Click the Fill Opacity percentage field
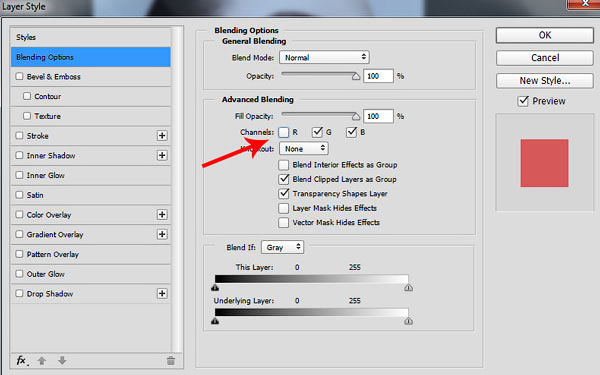 pos(378,116)
